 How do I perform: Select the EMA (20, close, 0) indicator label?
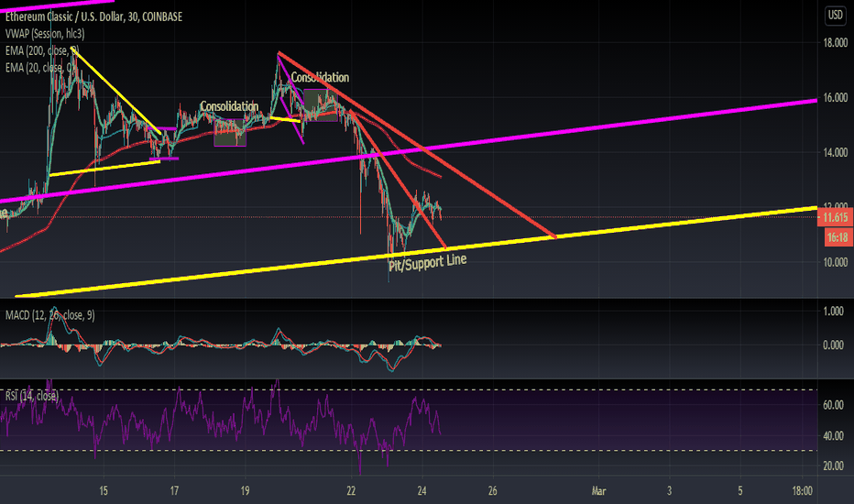41,68
